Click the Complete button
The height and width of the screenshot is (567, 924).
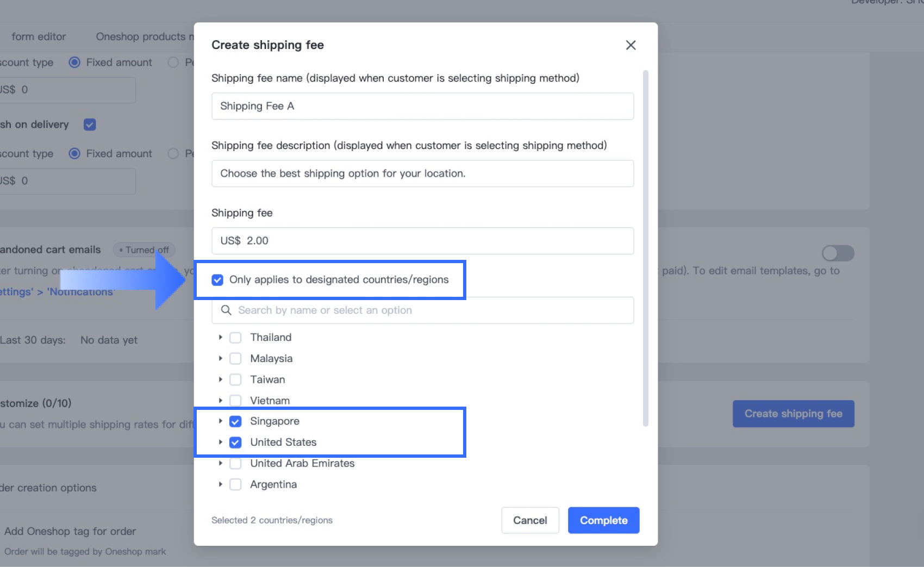pos(603,520)
